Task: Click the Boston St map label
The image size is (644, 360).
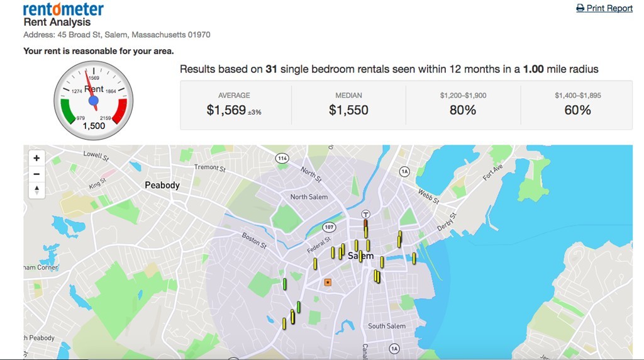Action: [x=254, y=241]
